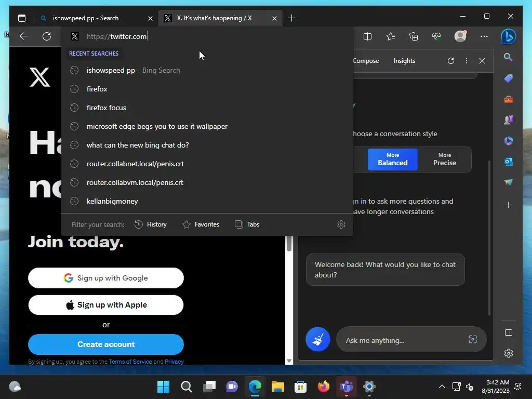
Task: Filter suggestions by Tabs
Action: coord(247,224)
